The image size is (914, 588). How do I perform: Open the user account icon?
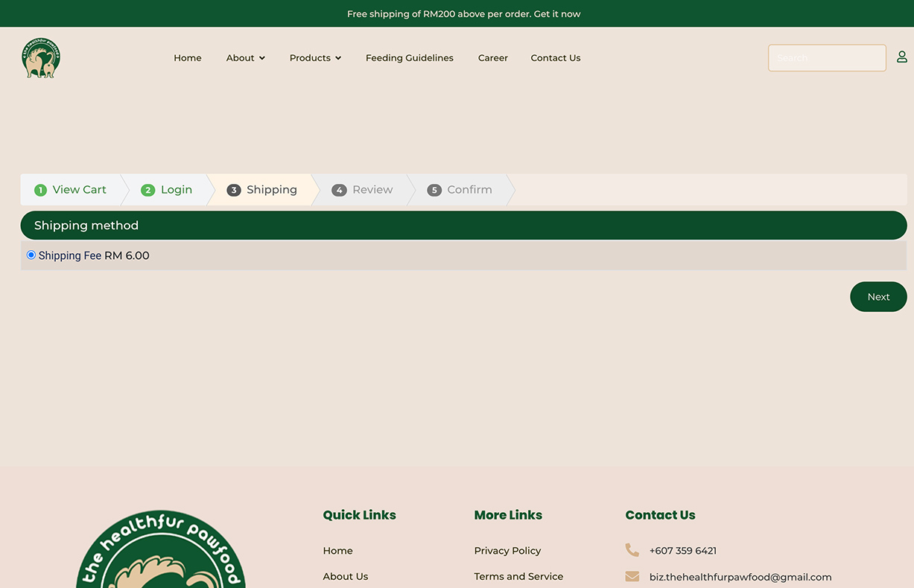[x=901, y=57]
